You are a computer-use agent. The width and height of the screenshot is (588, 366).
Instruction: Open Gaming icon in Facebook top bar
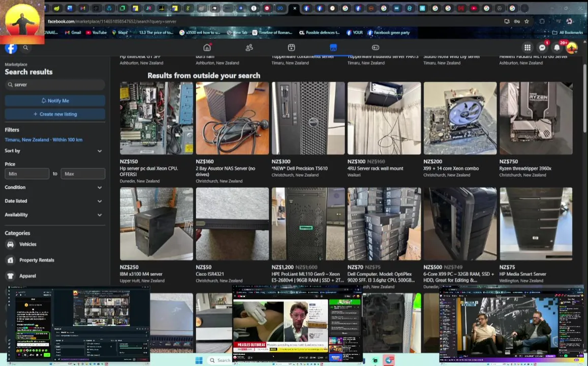[376, 47]
